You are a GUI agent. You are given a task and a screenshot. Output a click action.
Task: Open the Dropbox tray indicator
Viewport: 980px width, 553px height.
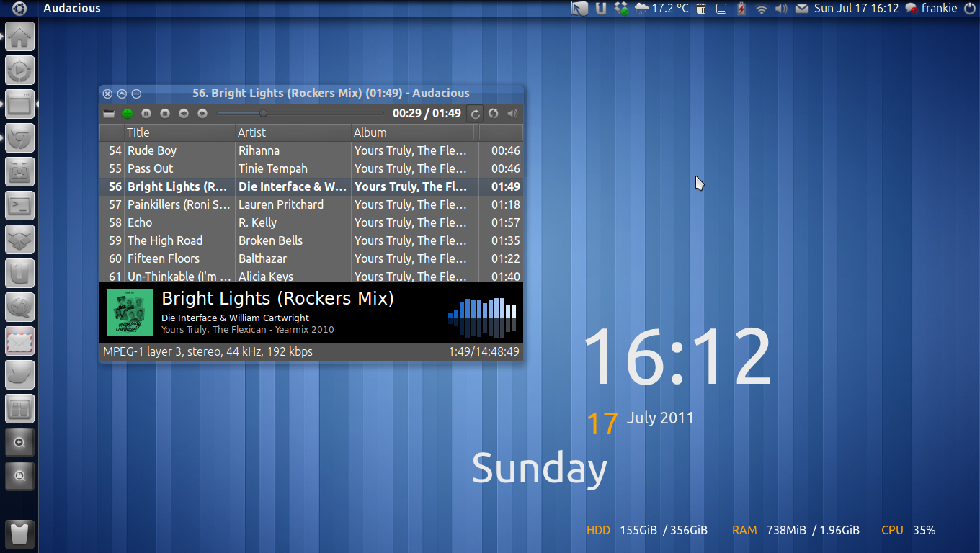(x=621, y=9)
